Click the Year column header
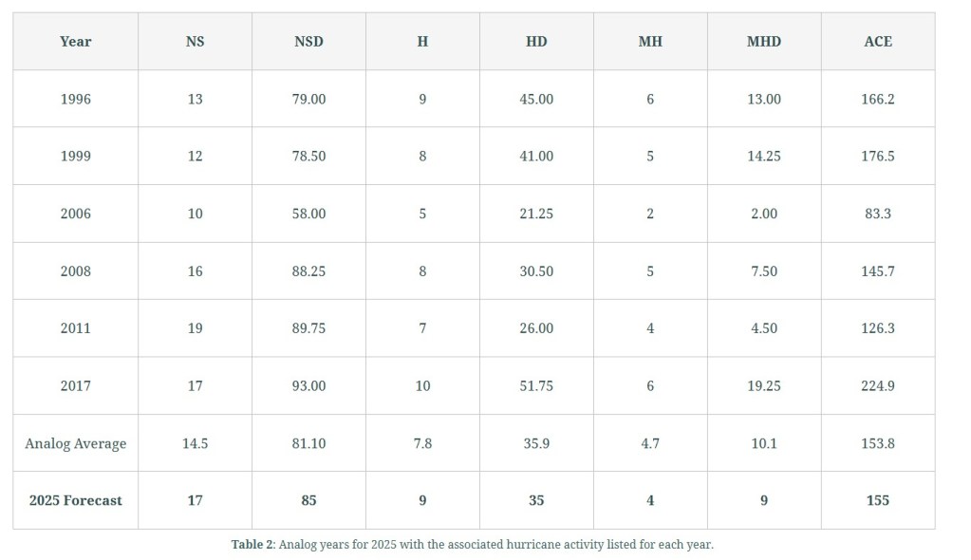The image size is (971, 560). [75, 42]
